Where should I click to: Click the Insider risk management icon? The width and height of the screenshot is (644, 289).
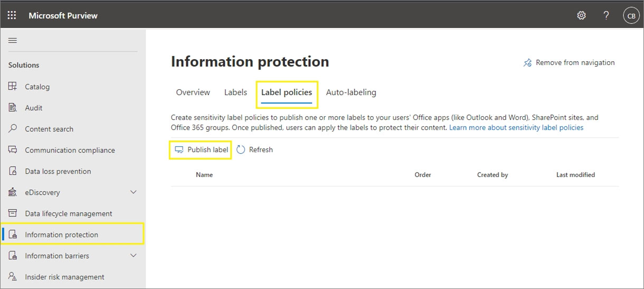click(x=13, y=277)
